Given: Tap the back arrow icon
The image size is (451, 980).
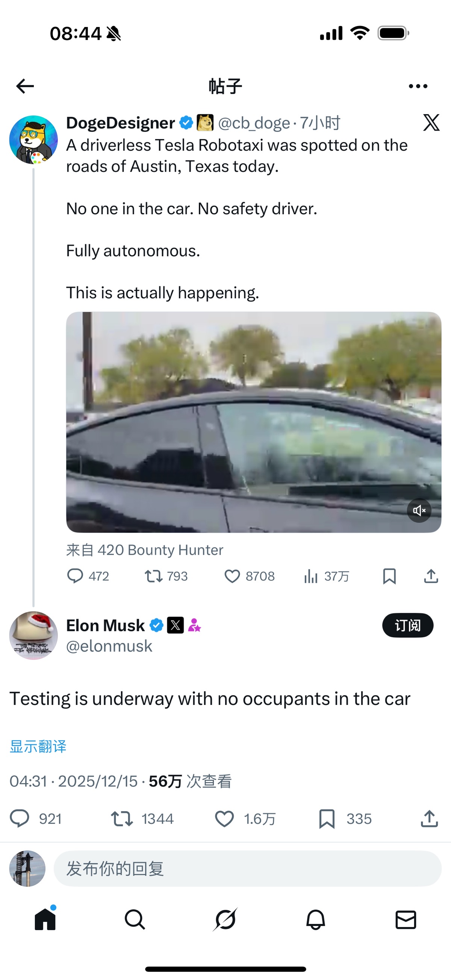Looking at the screenshot, I should pyautogui.click(x=25, y=86).
